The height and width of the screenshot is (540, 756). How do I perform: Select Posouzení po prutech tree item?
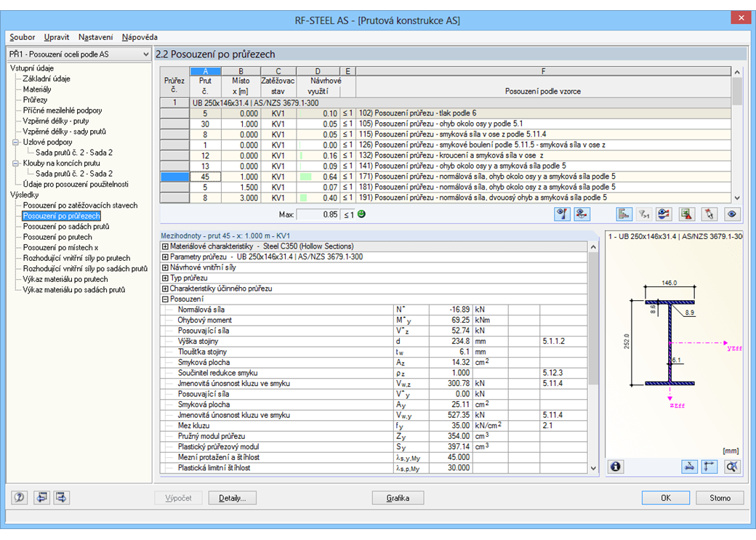coord(57,237)
